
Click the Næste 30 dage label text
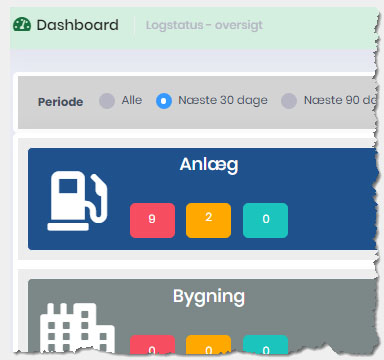223,100
